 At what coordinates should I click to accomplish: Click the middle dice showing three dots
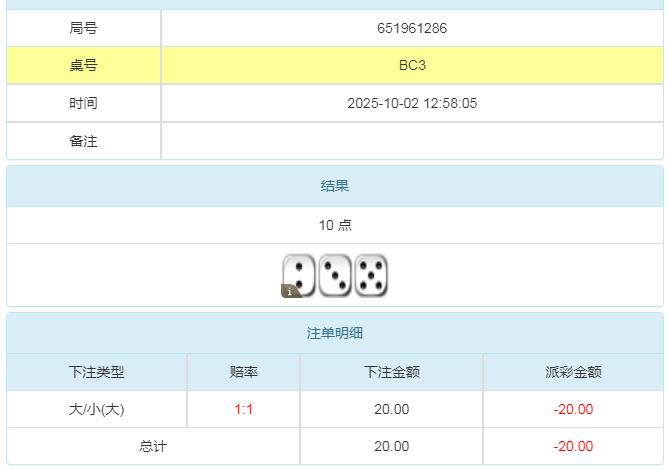(x=335, y=275)
